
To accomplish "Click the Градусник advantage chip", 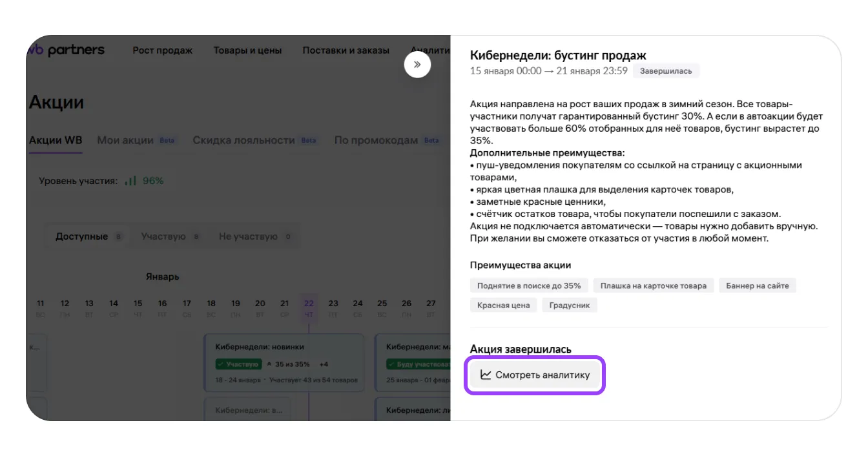I will [x=570, y=305].
